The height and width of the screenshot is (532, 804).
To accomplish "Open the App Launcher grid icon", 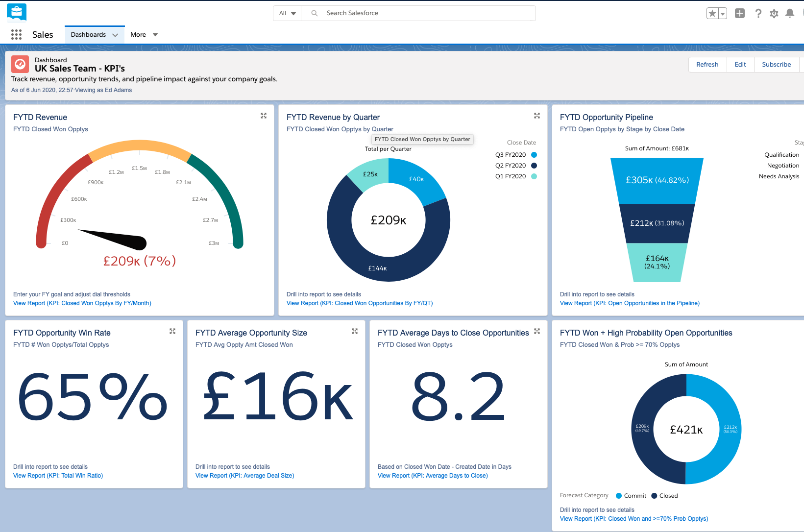I will click(x=16, y=34).
